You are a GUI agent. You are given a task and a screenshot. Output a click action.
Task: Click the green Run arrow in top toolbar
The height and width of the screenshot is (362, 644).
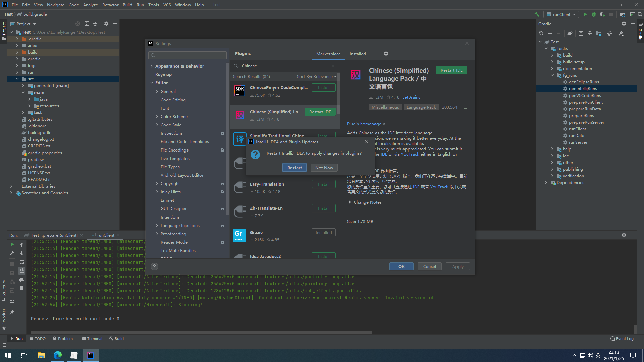pyautogui.click(x=585, y=14)
